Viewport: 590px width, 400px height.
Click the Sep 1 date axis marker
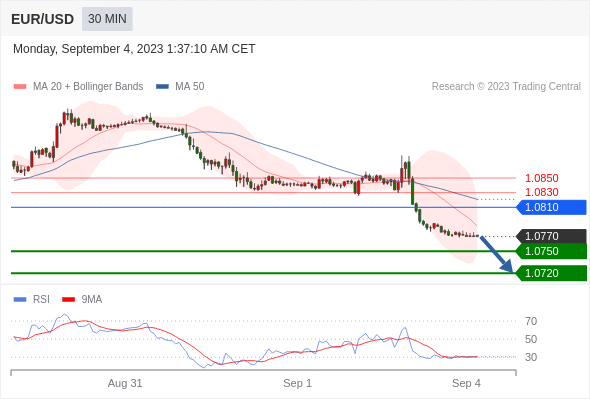tap(298, 383)
